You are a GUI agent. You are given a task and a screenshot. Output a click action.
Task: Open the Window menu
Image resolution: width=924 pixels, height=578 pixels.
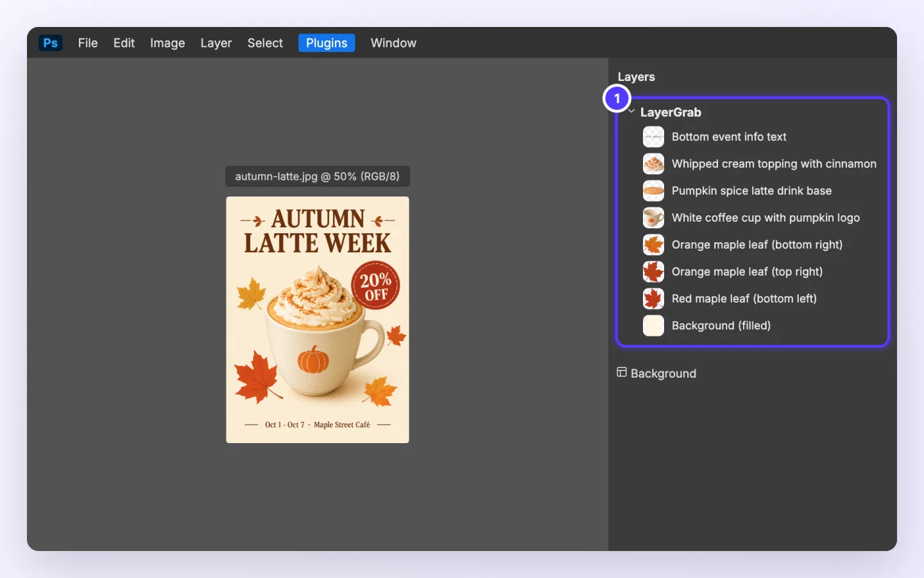click(393, 43)
